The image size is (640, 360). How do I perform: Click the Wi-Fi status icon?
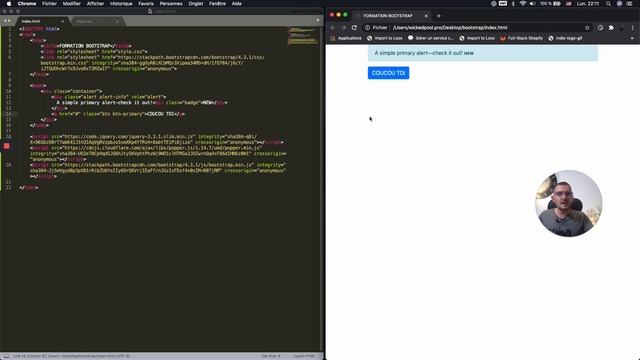[523, 4]
